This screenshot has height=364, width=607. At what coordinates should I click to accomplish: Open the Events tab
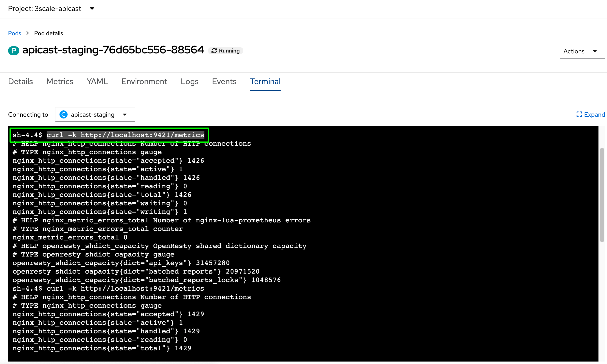[224, 81]
